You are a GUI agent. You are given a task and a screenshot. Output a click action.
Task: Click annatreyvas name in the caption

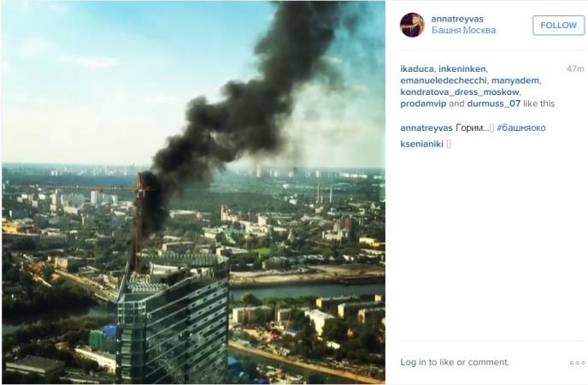[426, 128]
